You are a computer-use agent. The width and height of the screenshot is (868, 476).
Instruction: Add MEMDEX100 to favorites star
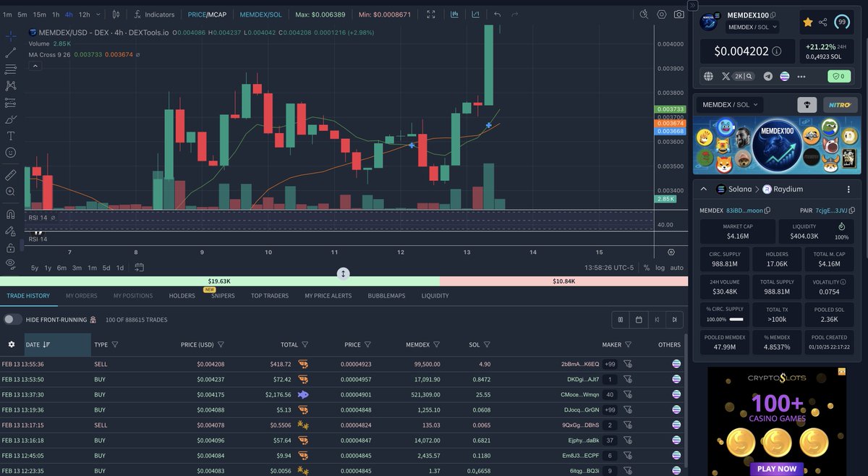click(807, 22)
